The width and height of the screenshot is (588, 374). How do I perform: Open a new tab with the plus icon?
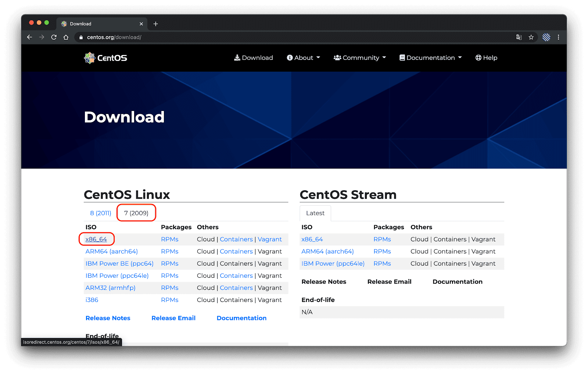[156, 24]
